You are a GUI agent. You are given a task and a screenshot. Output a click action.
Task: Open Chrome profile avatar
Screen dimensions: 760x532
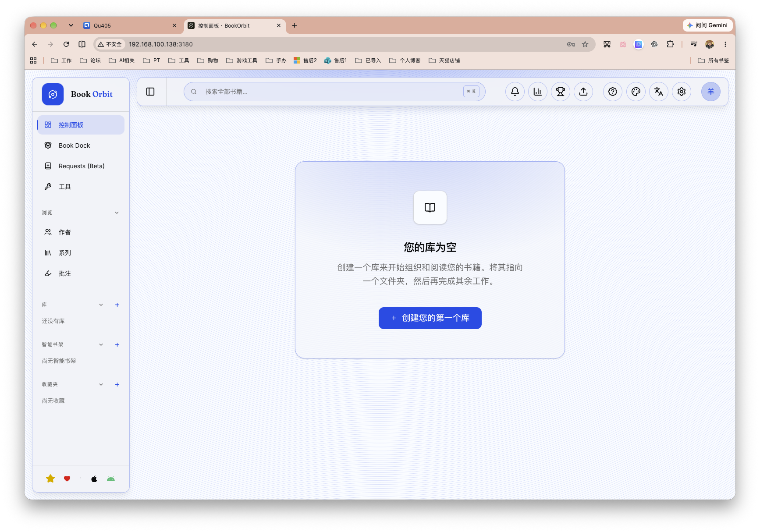click(x=710, y=44)
